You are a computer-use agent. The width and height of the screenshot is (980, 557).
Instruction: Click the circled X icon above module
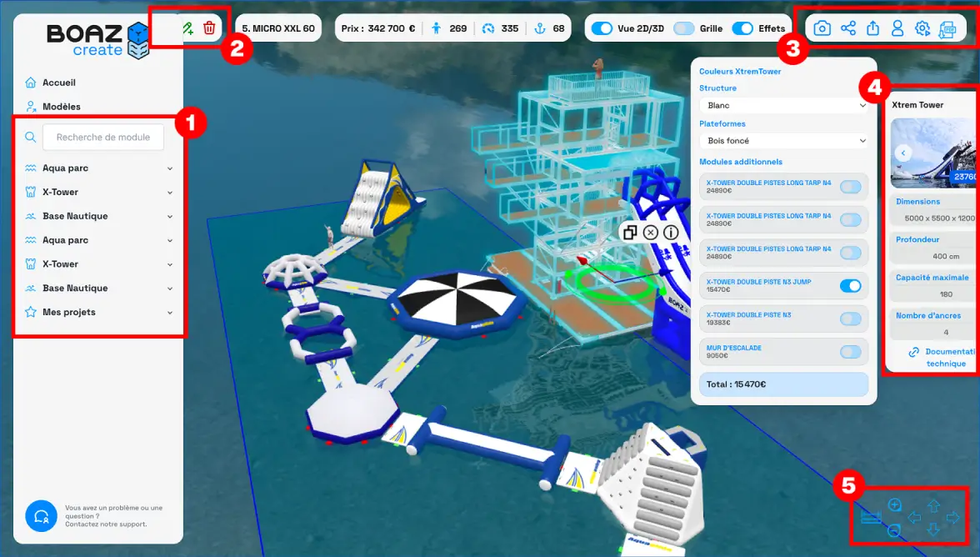(651, 233)
